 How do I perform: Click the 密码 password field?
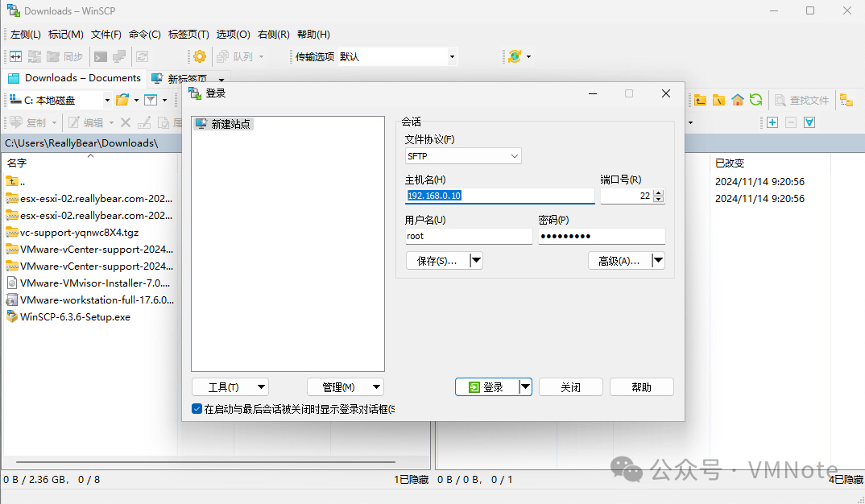click(602, 236)
